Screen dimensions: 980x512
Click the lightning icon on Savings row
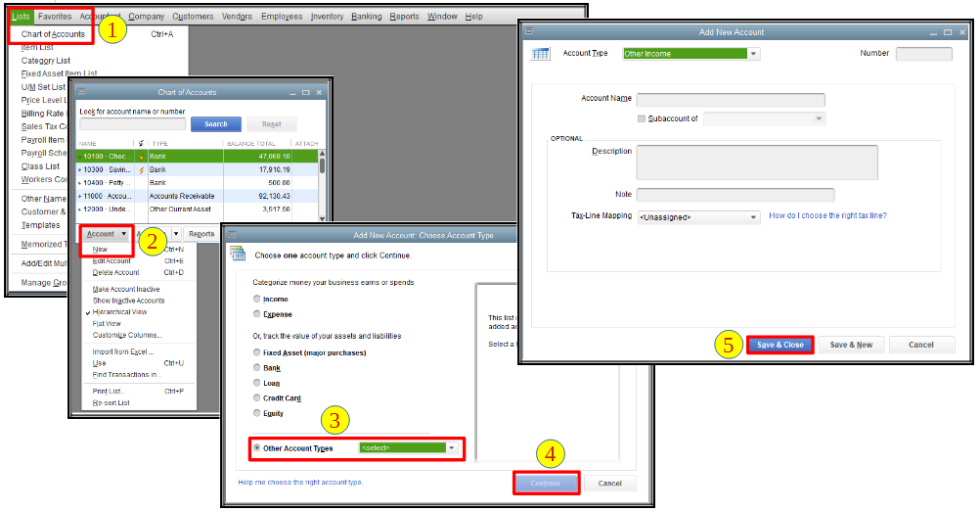[141, 170]
